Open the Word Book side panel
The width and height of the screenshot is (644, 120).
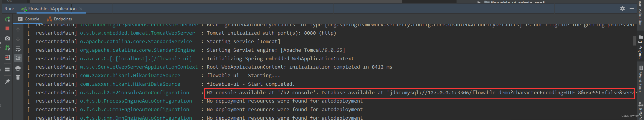click(640, 79)
